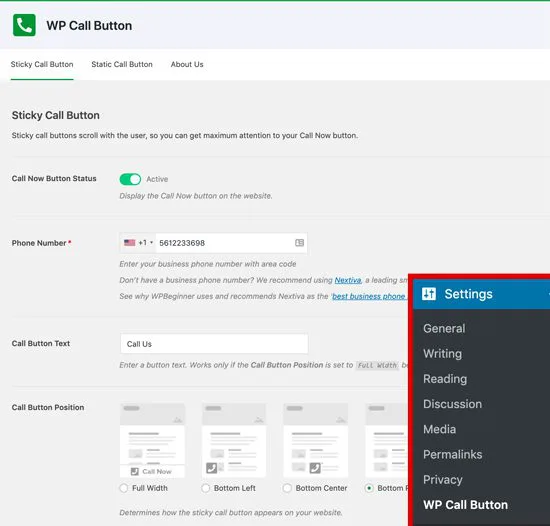Click the Call Button Text input field

pyautogui.click(x=214, y=344)
